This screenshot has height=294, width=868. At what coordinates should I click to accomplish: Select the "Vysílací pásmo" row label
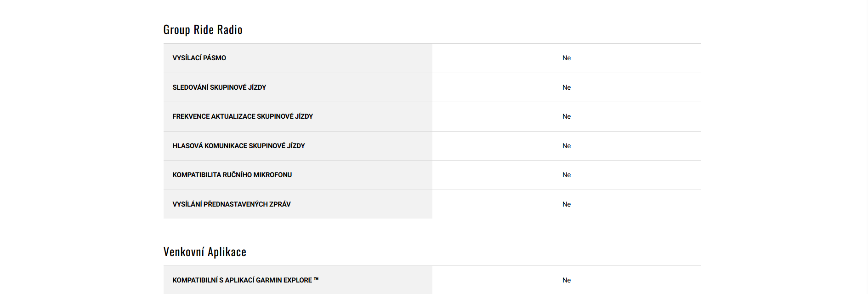[x=199, y=58]
